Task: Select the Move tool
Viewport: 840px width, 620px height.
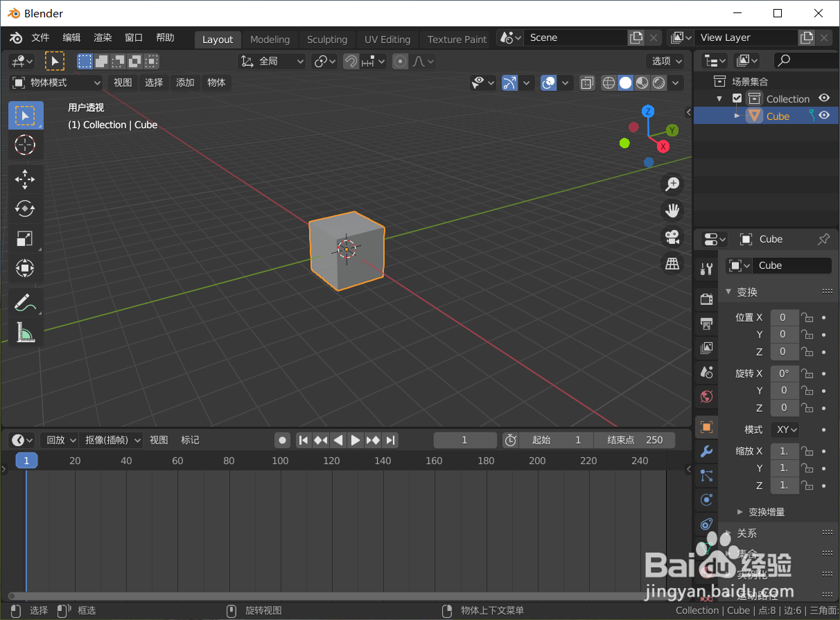Action: [26, 179]
